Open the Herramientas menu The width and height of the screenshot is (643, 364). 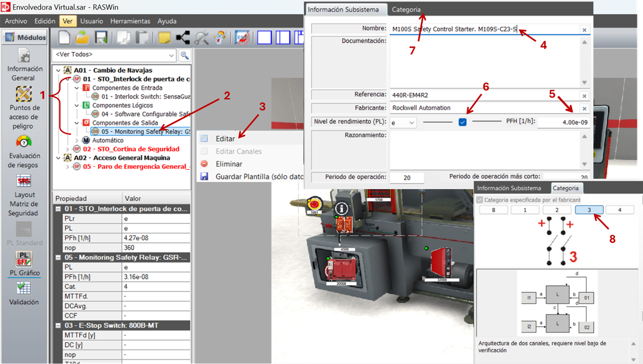(130, 21)
